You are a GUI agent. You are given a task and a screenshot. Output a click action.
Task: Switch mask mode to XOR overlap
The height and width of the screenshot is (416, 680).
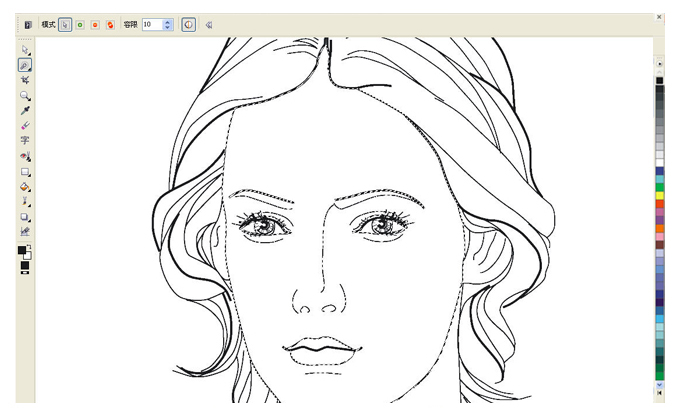click(111, 25)
